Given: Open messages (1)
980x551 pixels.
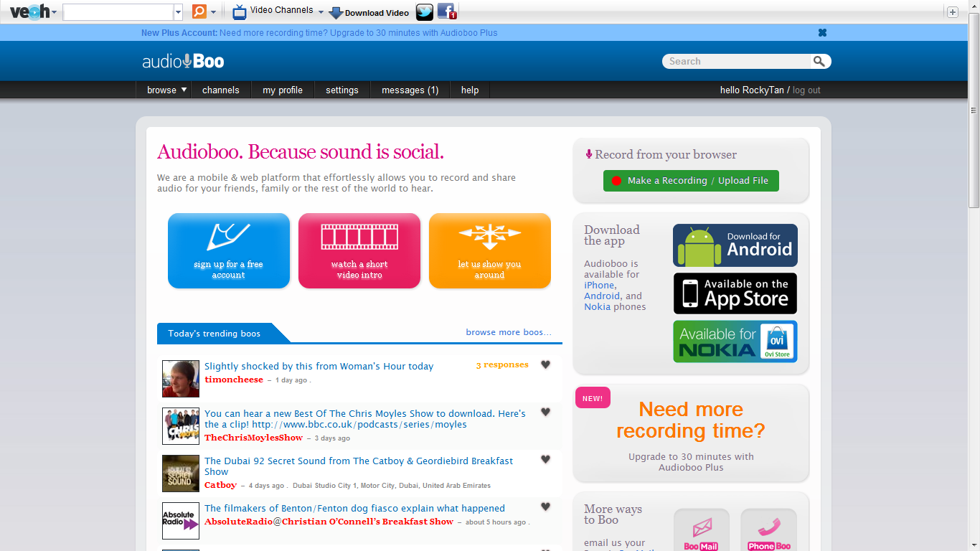Looking at the screenshot, I should pos(410,90).
